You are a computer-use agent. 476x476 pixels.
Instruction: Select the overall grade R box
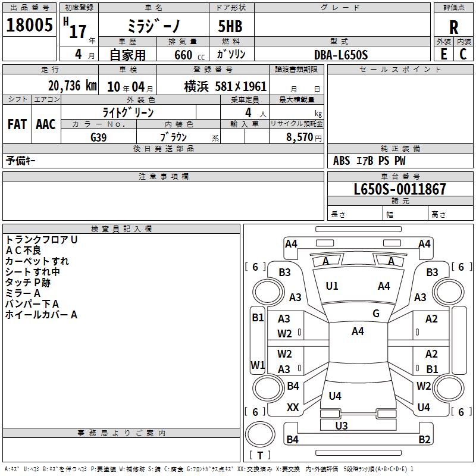[453, 25]
